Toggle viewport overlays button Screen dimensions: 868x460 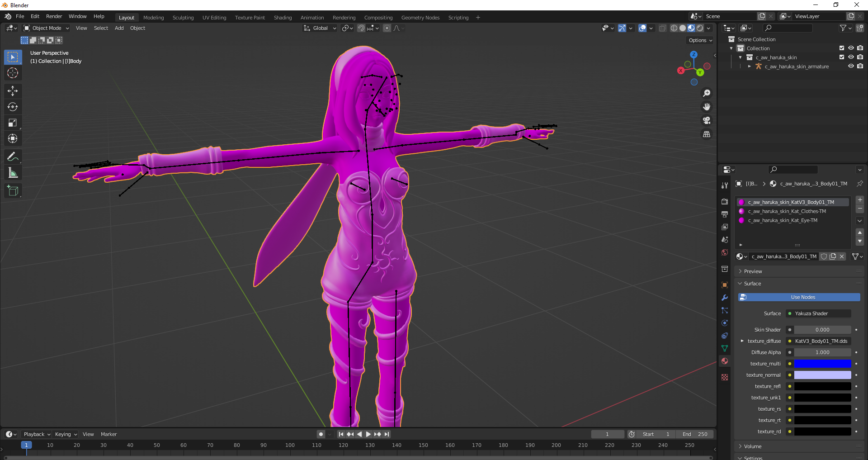(x=642, y=28)
